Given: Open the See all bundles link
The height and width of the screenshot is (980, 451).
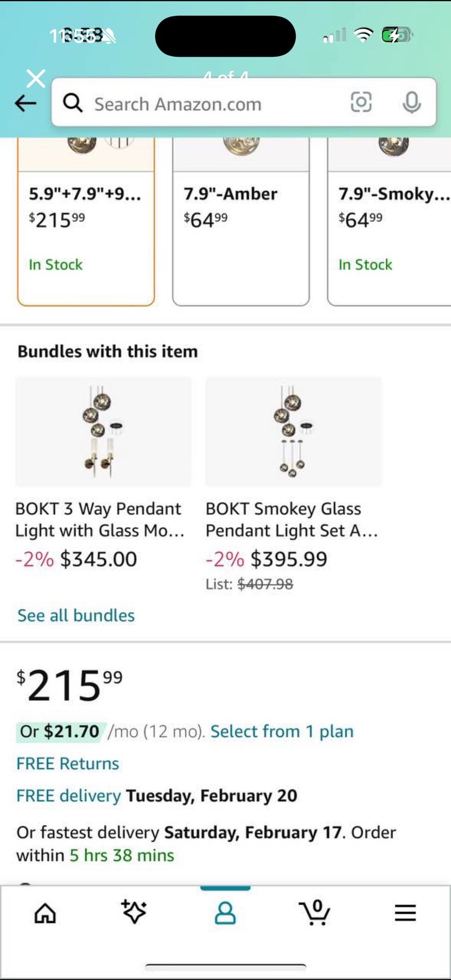Looking at the screenshot, I should click(x=76, y=616).
